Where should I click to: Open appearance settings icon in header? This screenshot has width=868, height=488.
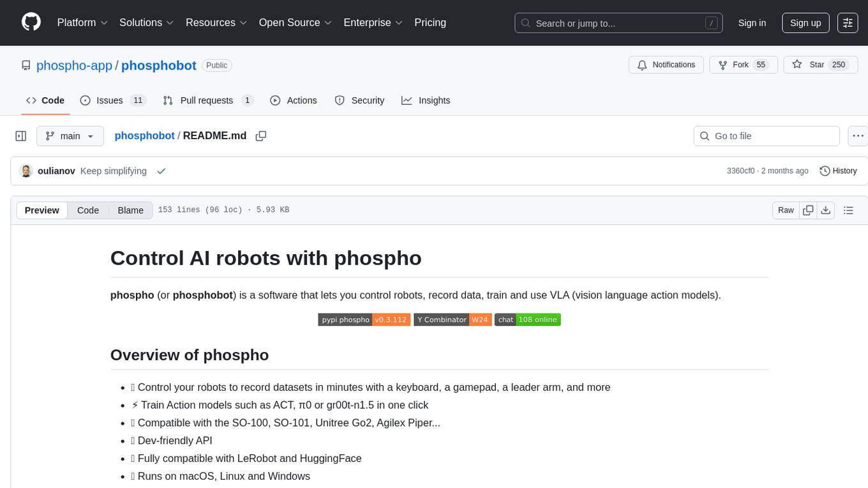pyautogui.click(x=848, y=23)
